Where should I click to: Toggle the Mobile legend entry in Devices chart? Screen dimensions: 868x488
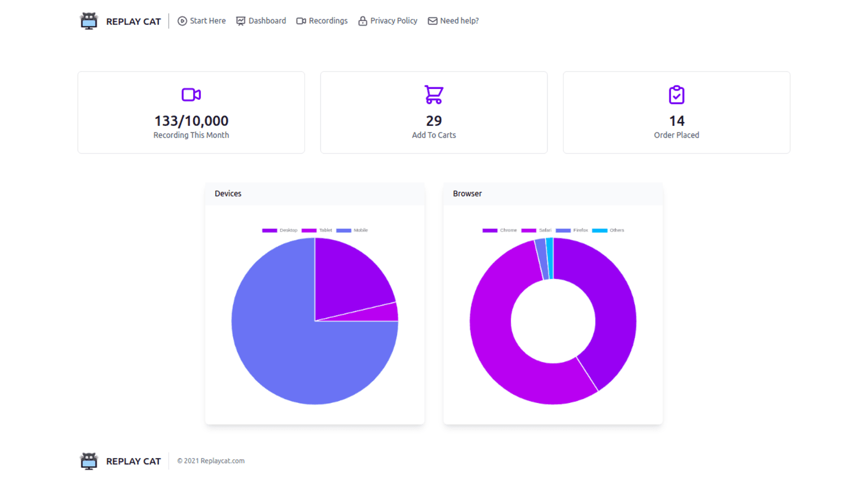coord(353,230)
